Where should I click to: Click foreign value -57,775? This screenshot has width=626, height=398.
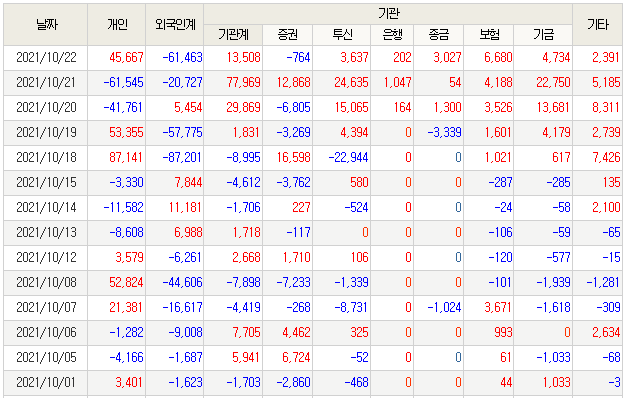click(x=182, y=133)
